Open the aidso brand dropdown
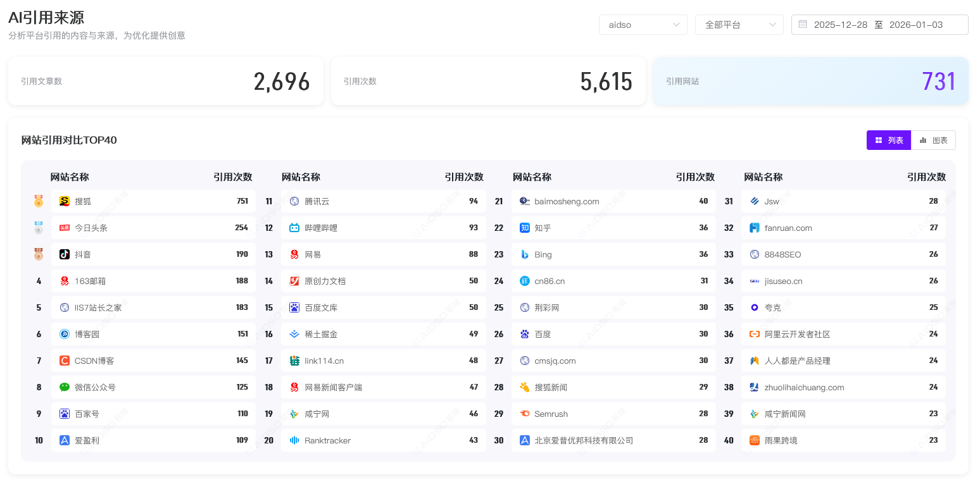The width and height of the screenshot is (980, 482). (x=643, y=25)
